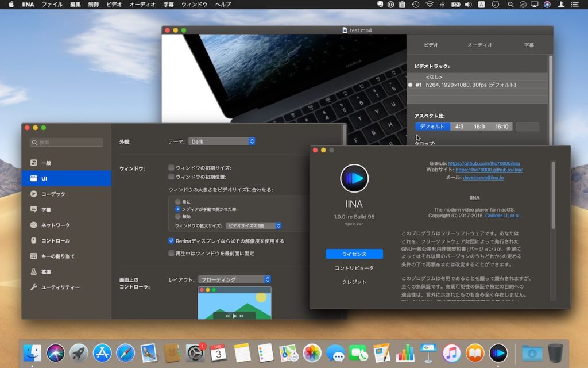Select the 16:9 aspect ratio segment
Screen dimensions: 588x368
click(x=479, y=126)
